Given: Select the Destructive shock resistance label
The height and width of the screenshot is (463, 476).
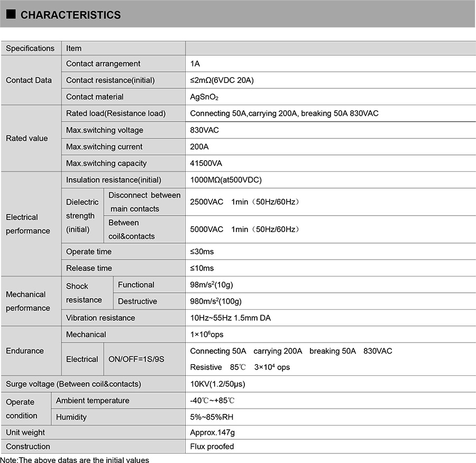Looking at the screenshot, I should pos(138,301).
